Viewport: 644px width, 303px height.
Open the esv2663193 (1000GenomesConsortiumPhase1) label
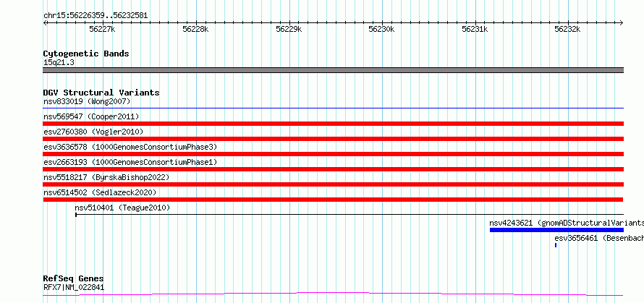click(x=130, y=162)
